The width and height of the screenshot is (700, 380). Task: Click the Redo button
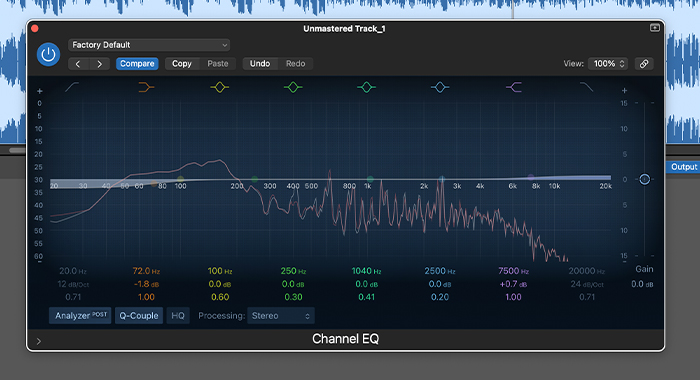pyautogui.click(x=296, y=64)
